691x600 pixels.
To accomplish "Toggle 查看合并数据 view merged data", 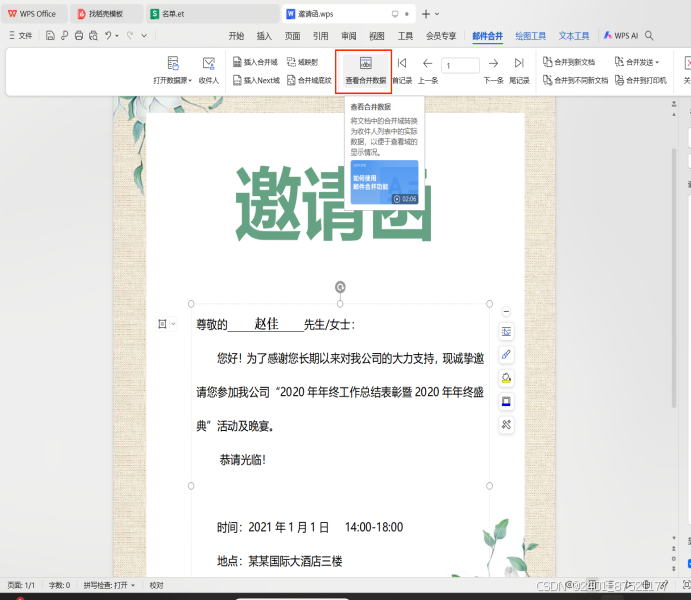I will click(x=365, y=70).
